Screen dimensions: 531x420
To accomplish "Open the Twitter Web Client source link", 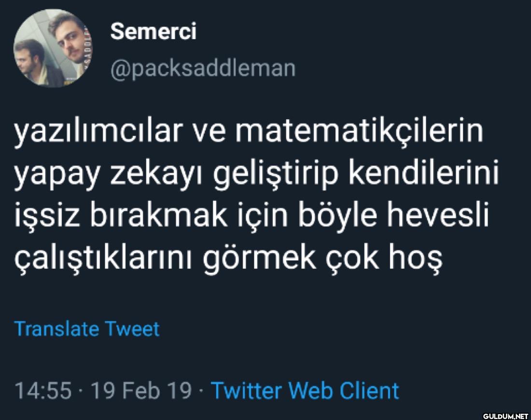I will pyautogui.click(x=305, y=390).
